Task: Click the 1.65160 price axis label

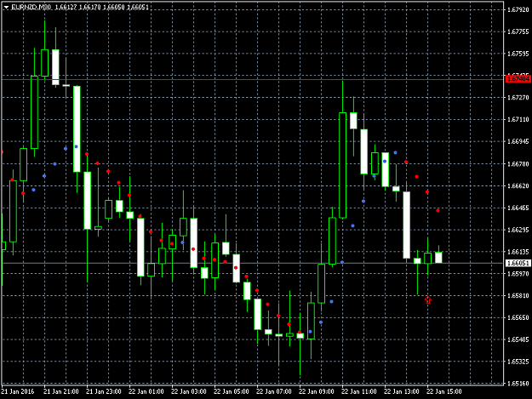Action: pos(518,384)
